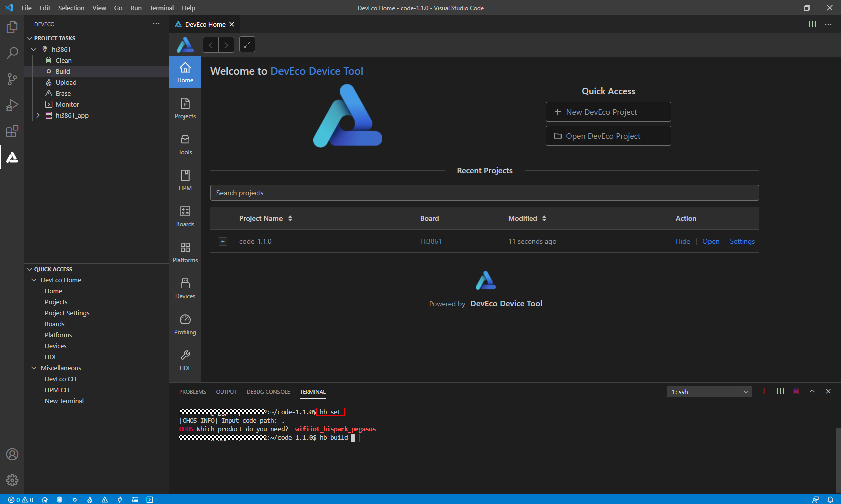The image size is (841, 504).
Task: Maximize the terminal panel size
Action: pyautogui.click(x=812, y=391)
